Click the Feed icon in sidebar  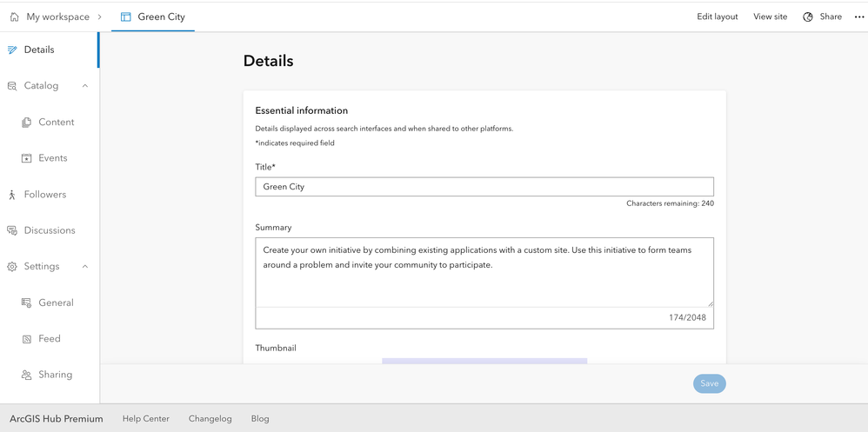click(27, 339)
